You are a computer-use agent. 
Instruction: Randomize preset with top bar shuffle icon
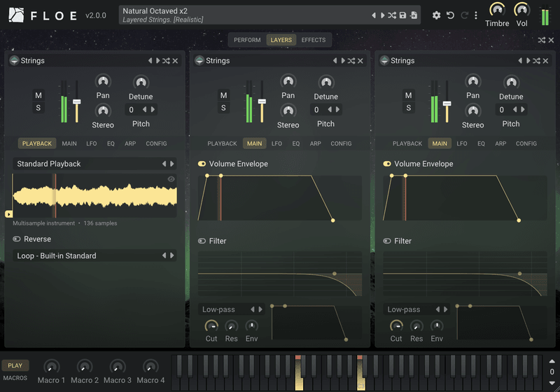(392, 15)
